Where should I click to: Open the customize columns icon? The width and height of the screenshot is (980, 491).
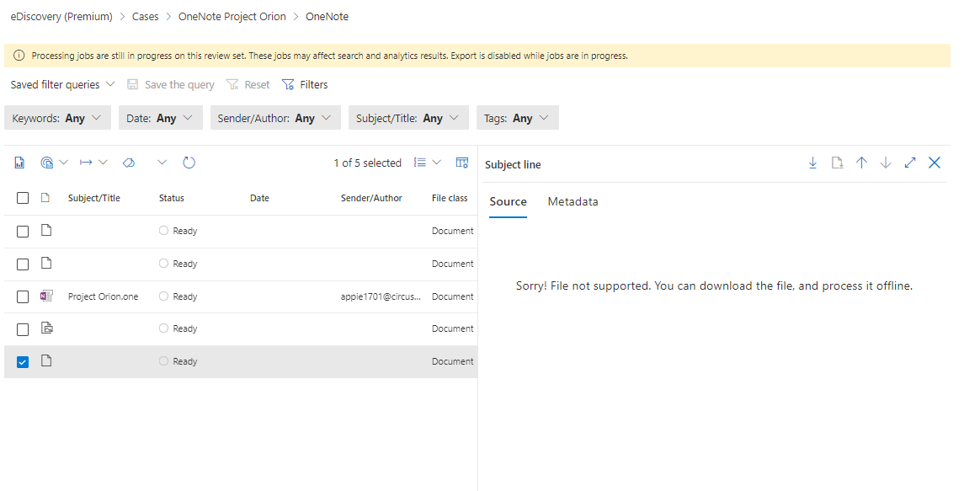(x=461, y=163)
